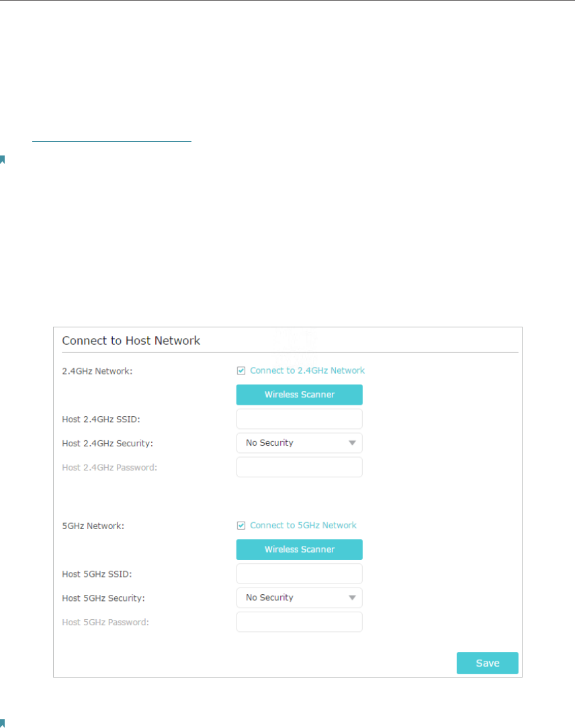Click the Host 5GHz SSID field

point(300,574)
